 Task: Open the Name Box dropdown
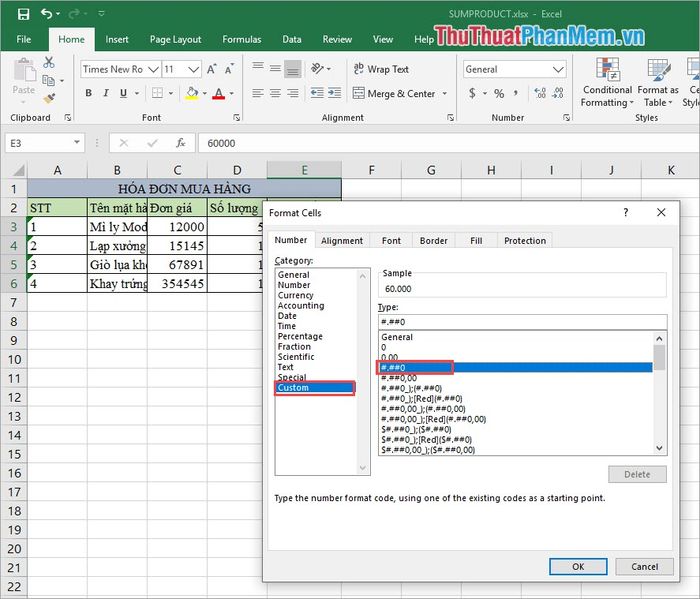coord(77,142)
